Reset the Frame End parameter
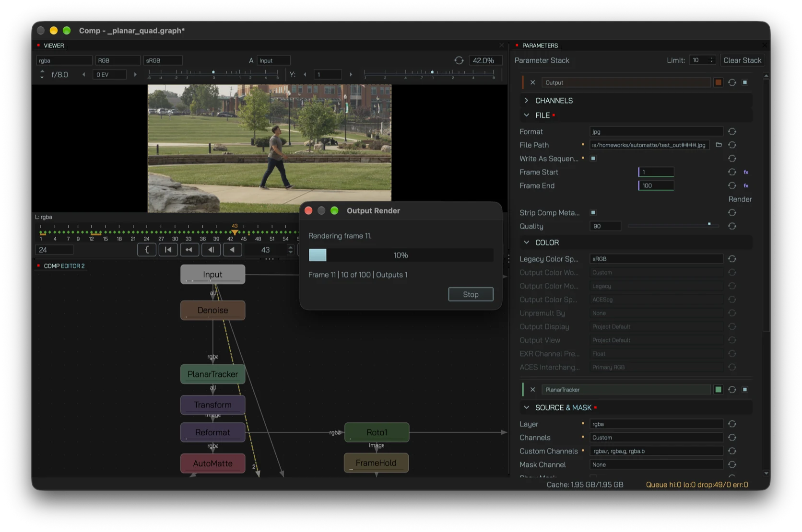This screenshot has height=532, width=802. click(732, 185)
